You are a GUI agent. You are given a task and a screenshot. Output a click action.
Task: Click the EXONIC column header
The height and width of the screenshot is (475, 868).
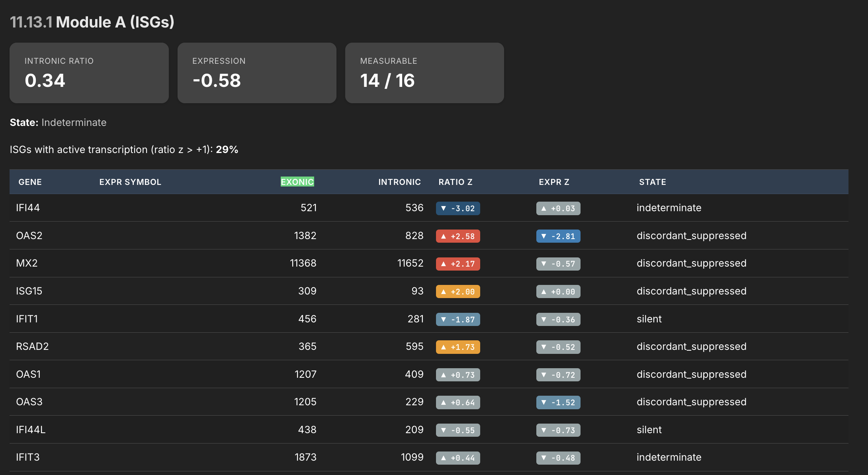[297, 182]
